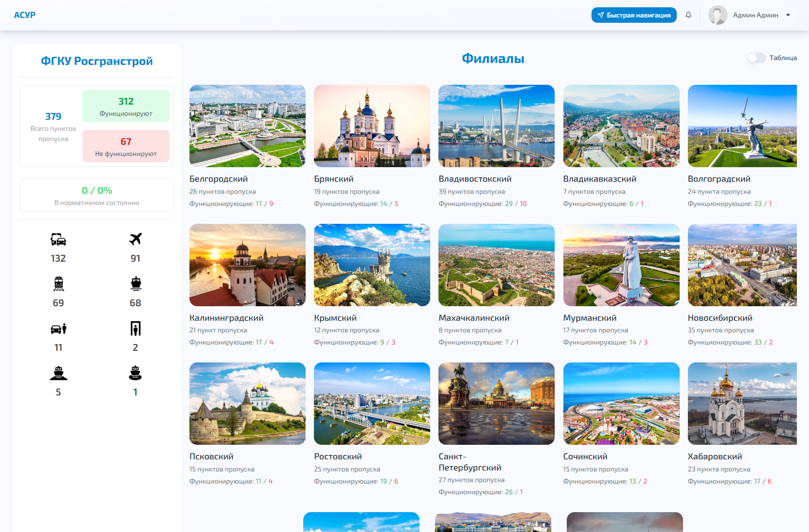Go to home via АСУР logo
The height and width of the screenshot is (532, 809).
point(25,15)
